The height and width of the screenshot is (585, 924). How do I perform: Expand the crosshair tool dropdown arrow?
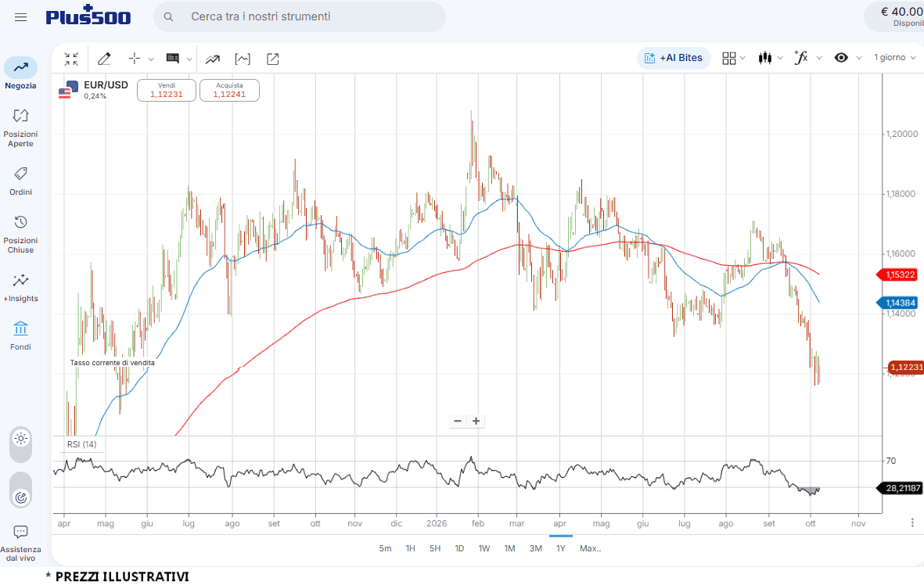(152, 59)
